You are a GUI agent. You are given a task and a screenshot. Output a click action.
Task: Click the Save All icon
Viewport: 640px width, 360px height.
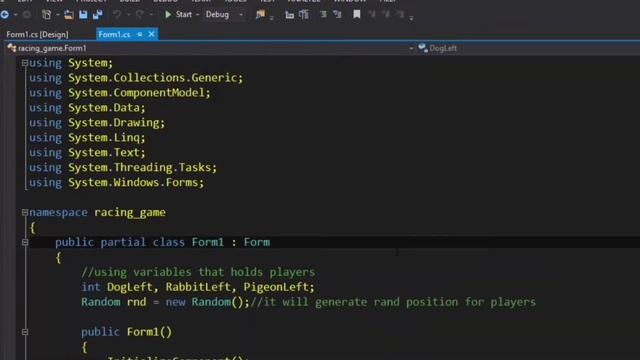pyautogui.click(x=98, y=15)
